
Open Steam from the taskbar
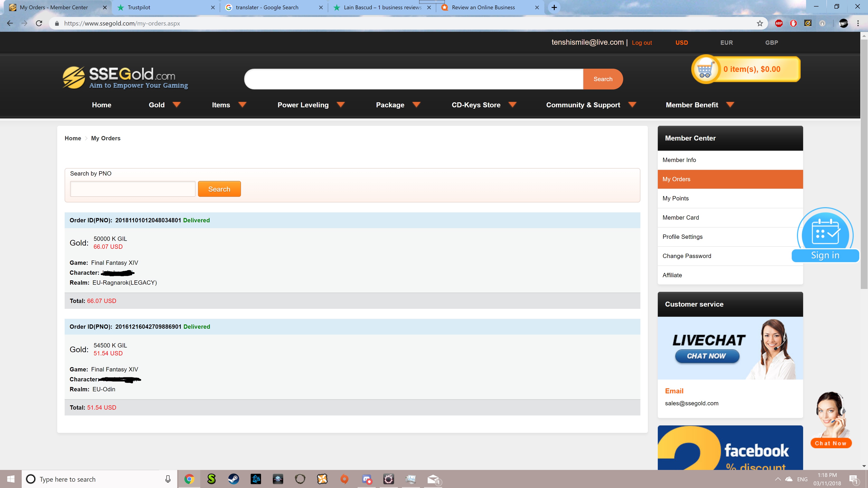point(234,479)
